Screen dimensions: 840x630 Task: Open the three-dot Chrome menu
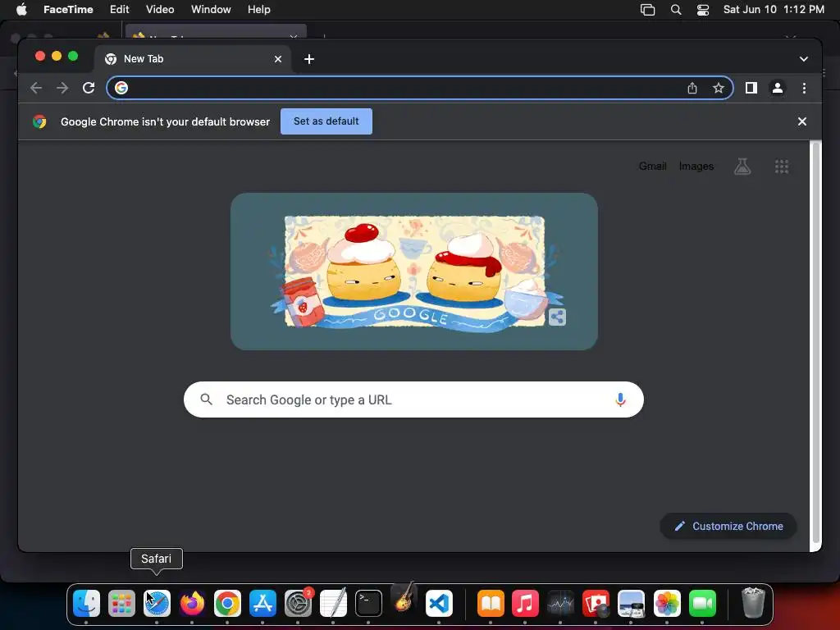[804, 88]
